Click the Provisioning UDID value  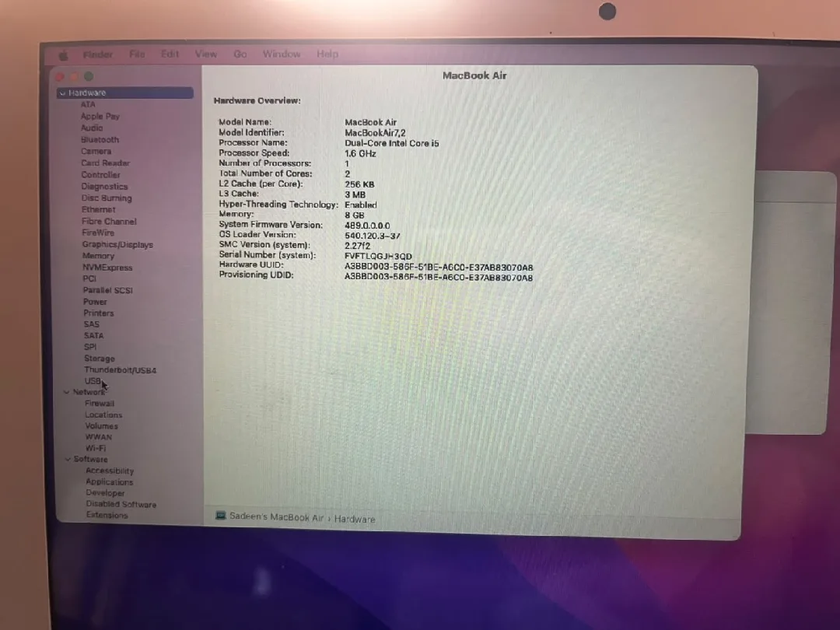[x=439, y=278]
